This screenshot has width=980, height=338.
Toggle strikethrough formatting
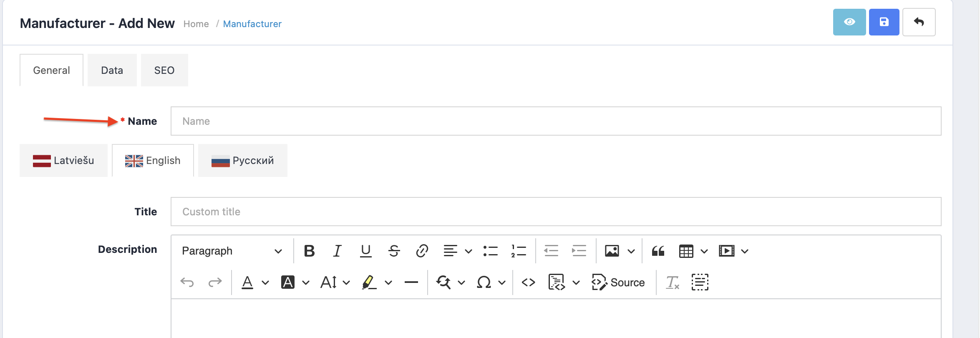click(x=394, y=251)
